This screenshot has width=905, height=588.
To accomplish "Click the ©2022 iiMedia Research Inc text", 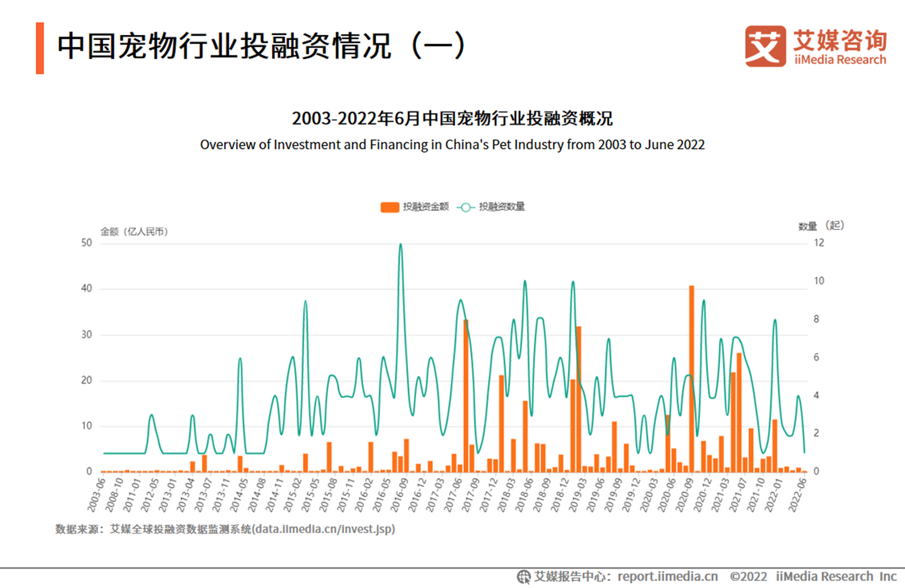I will [813, 577].
